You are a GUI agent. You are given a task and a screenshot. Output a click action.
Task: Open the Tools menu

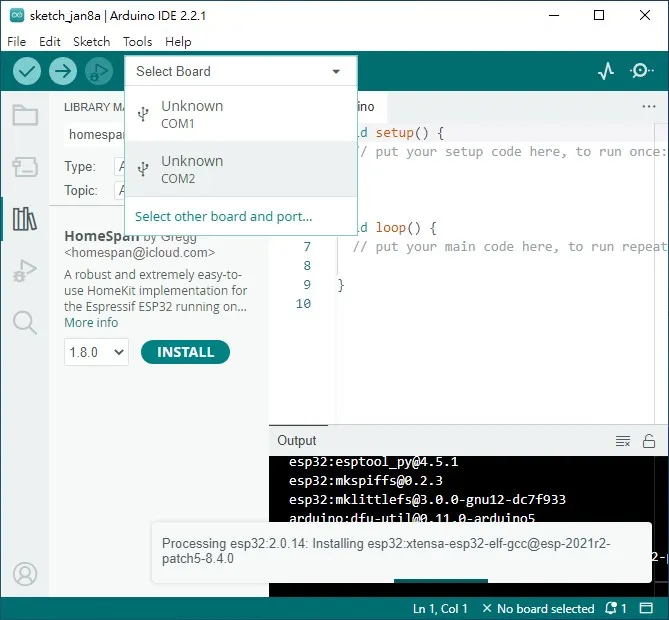click(x=137, y=42)
